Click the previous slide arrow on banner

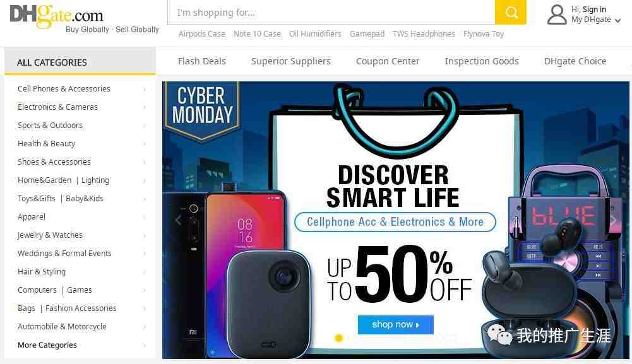(178, 220)
